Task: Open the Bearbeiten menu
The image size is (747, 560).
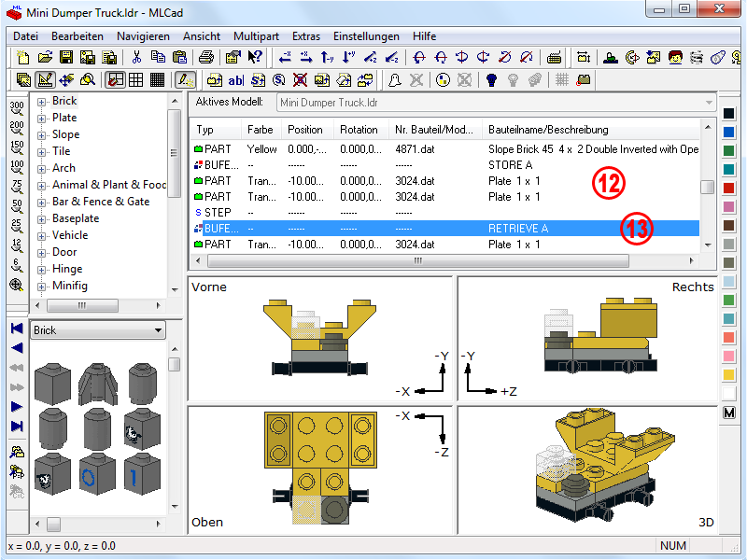Action: pos(78,36)
